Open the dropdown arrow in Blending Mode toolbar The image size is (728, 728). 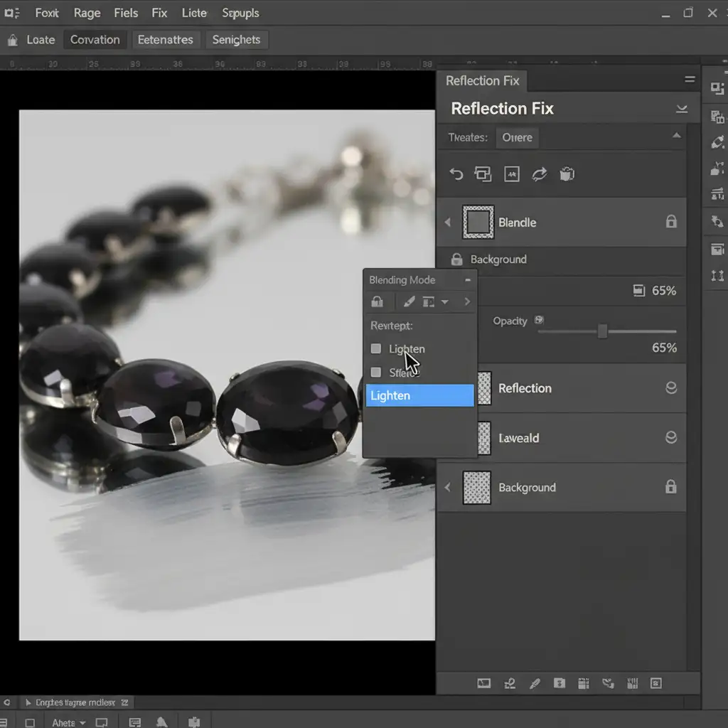coord(445,301)
